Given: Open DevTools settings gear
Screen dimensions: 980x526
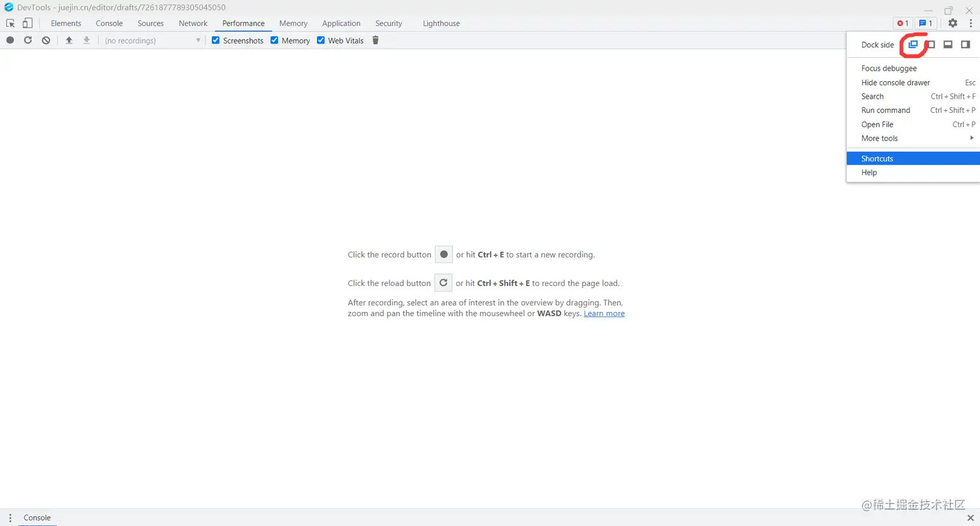Looking at the screenshot, I should pyautogui.click(x=952, y=23).
